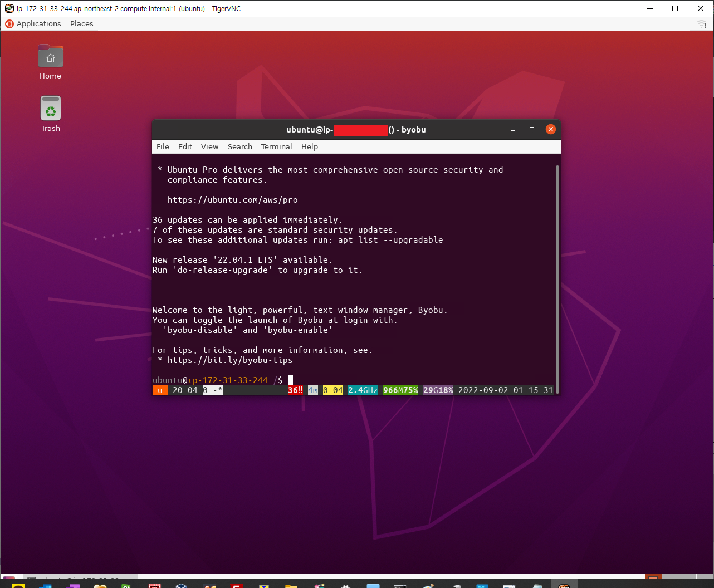The width and height of the screenshot is (714, 588).
Task: Open the Trash desktop icon
Action: (50, 114)
